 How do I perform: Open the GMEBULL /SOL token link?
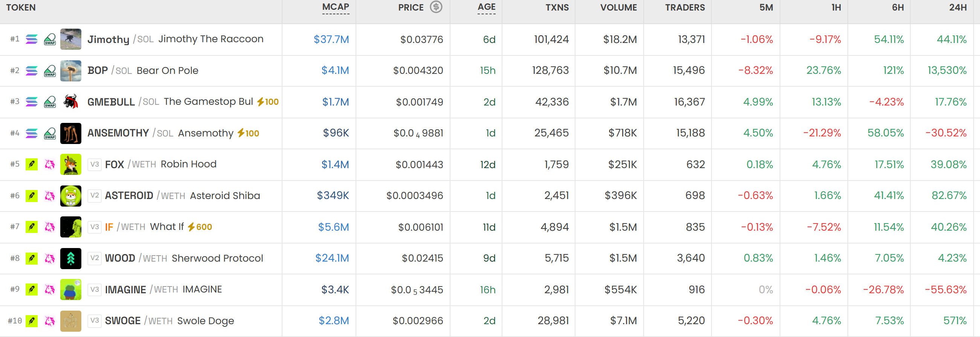[123, 102]
